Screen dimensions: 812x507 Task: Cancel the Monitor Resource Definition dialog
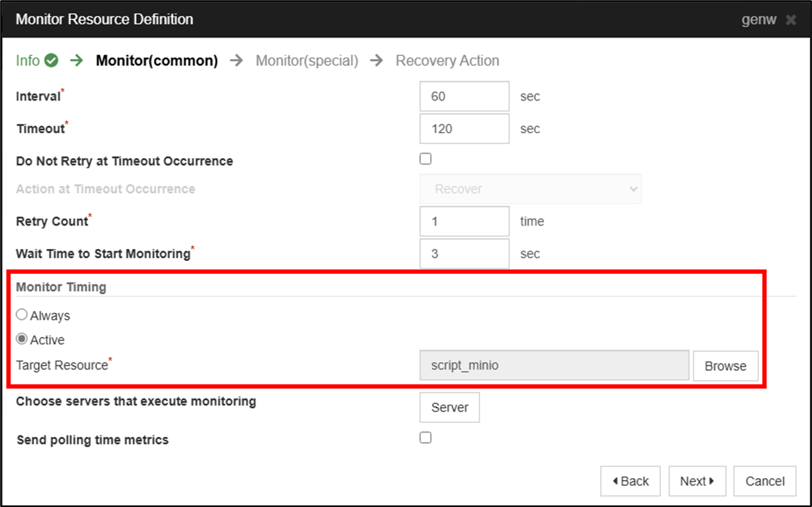(x=764, y=481)
